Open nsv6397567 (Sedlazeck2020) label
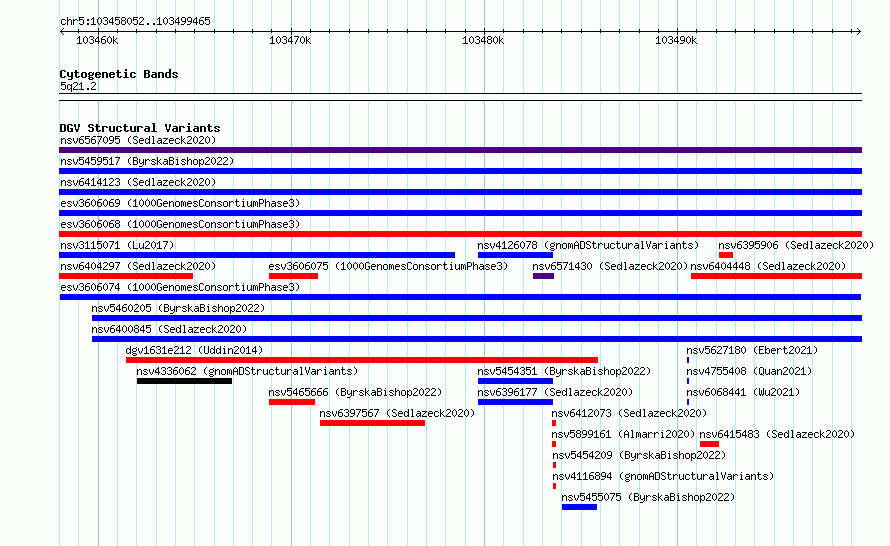This screenshot has width=890, height=546. pos(397,413)
